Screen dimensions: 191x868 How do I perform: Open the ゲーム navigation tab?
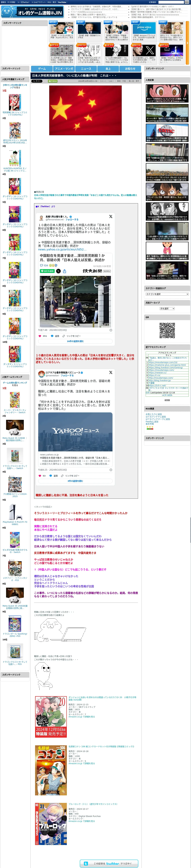tap(42, 69)
